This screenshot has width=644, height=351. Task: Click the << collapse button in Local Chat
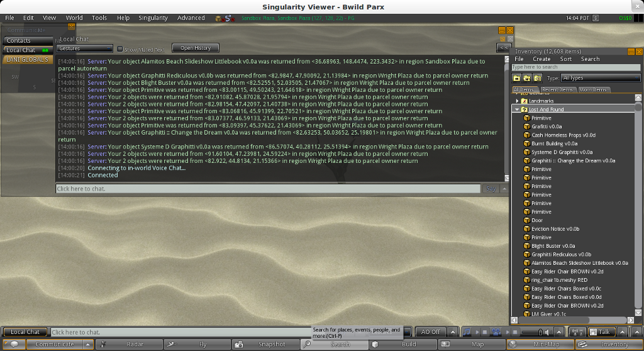(504, 48)
